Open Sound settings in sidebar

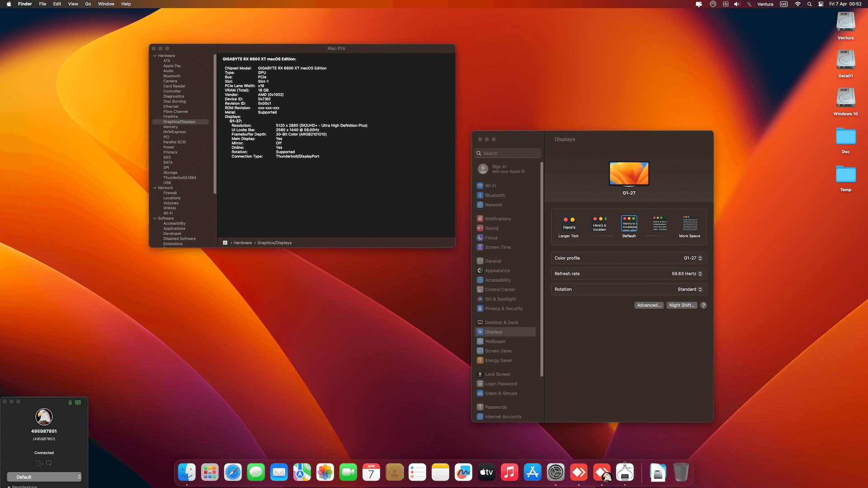(505, 228)
